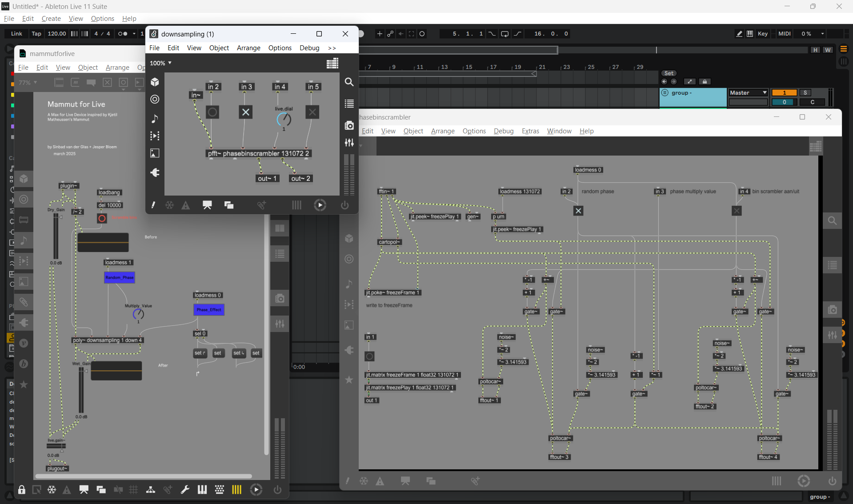Open the music note icon in downsampling sidebar
Viewport: 853px width, 504px height.
(x=155, y=119)
